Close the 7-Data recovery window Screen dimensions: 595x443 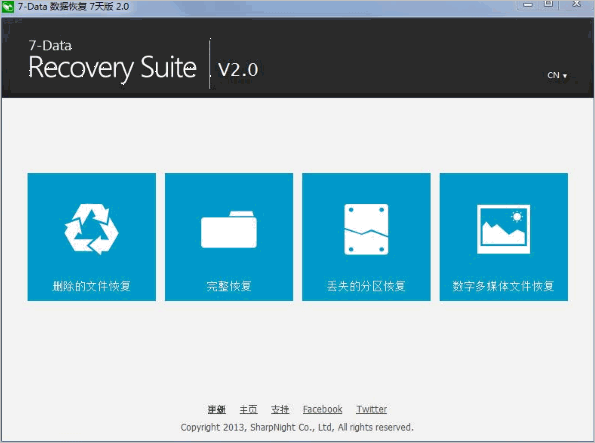click(x=576, y=4)
